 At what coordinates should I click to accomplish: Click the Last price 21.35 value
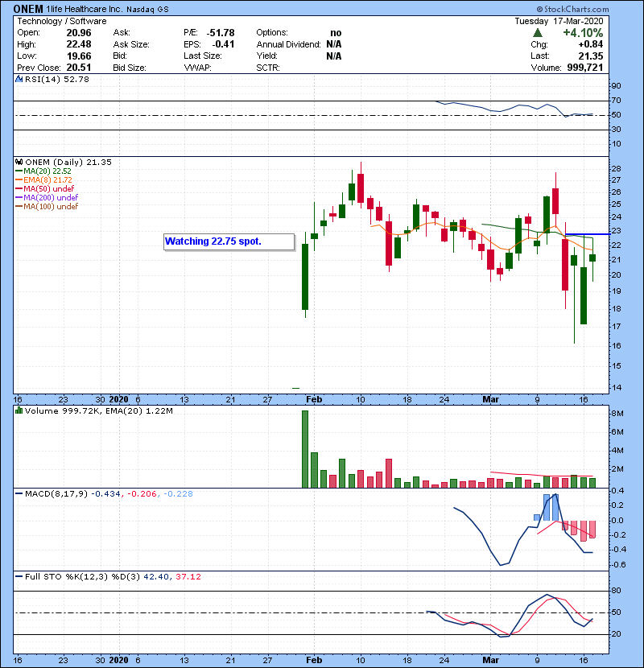click(590, 56)
